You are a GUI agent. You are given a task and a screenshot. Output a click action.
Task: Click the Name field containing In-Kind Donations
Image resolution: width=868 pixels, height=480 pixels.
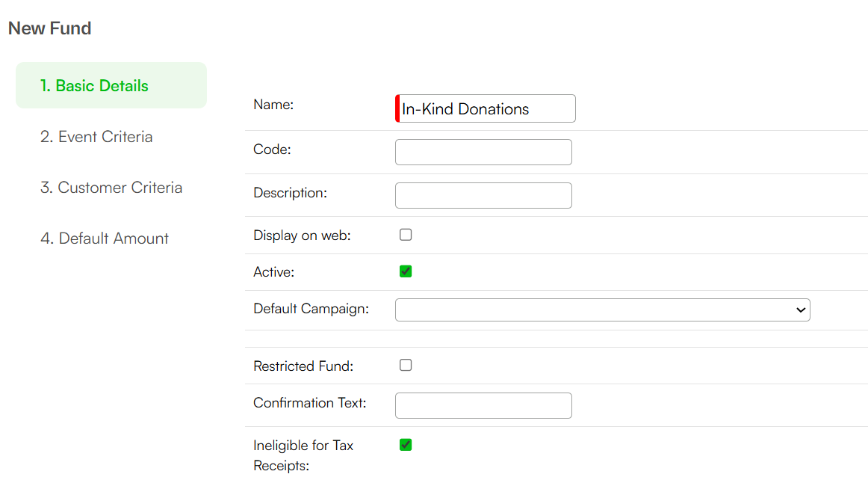coord(486,108)
